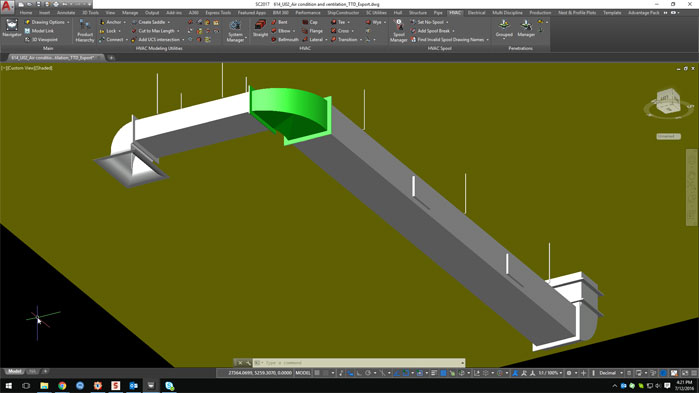Image resolution: width=699 pixels, height=393 pixels.
Task: Click Add UCS Intersection
Action: (x=158, y=40)
